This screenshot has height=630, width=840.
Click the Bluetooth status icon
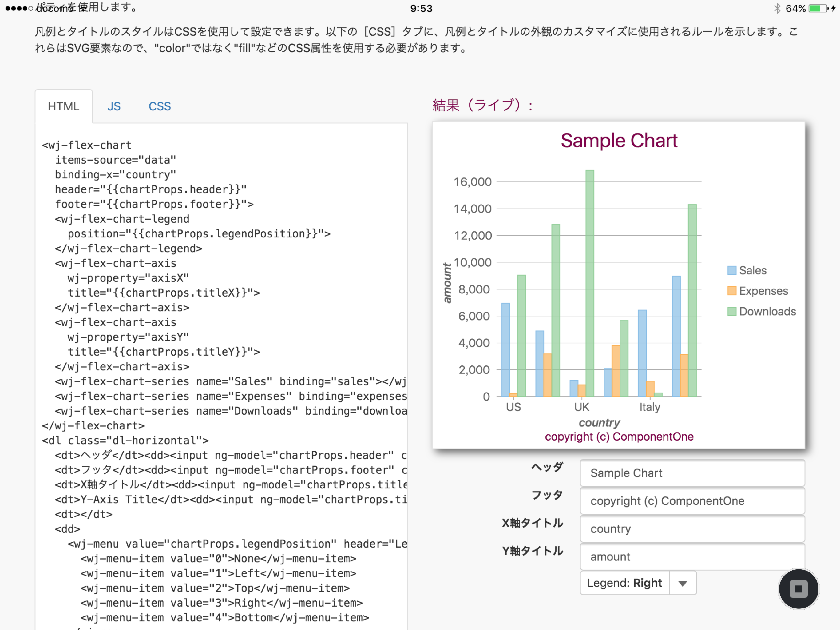[777, 8]
